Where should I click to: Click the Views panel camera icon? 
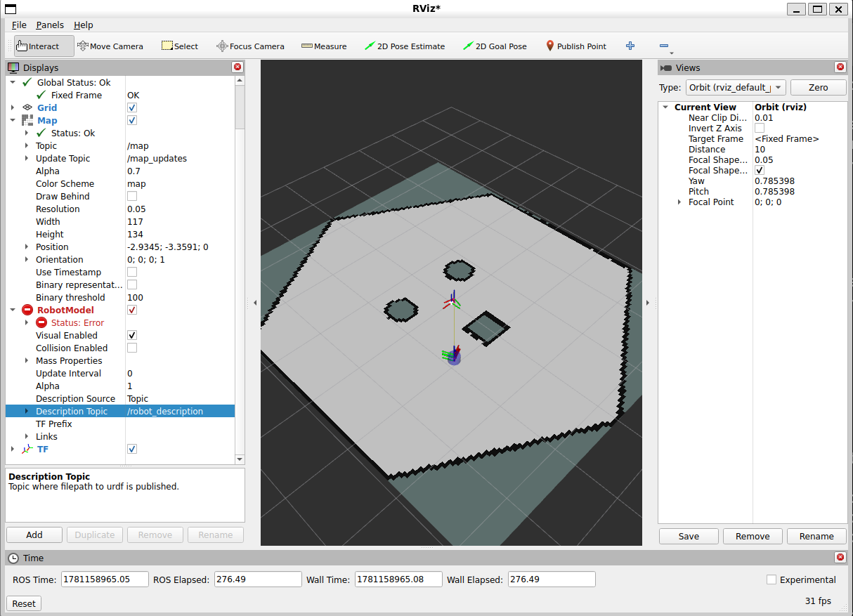(666, 67)
